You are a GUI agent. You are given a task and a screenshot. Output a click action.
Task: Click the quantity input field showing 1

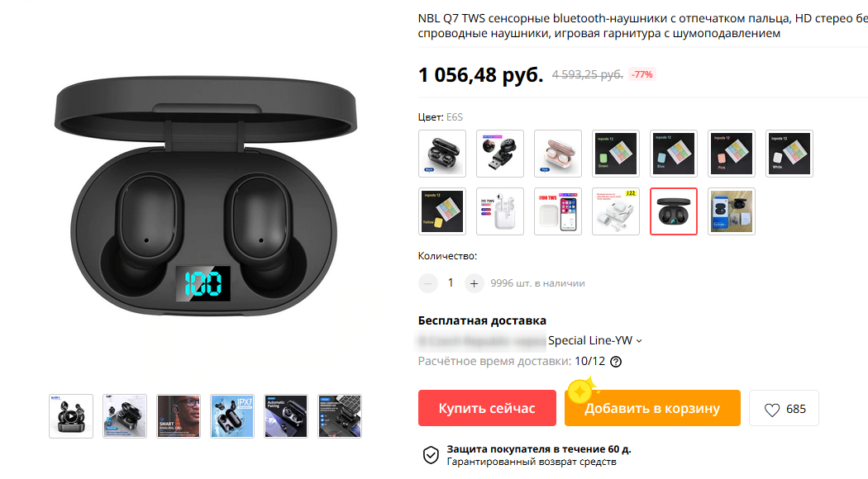[451, 283]
